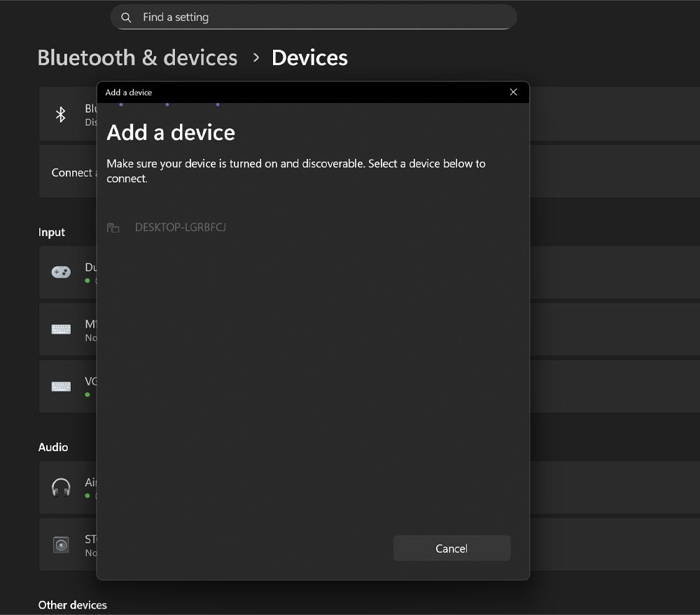Screen dimensions: 700x615
Task: Click the second keyboard device icon under Input
Action: 61,386
